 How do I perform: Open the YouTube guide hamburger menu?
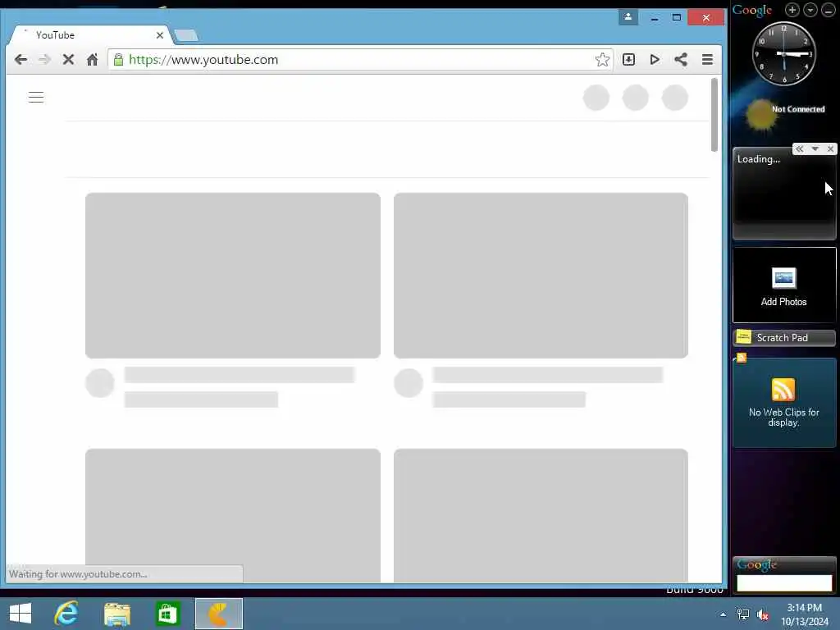[36, 97]
